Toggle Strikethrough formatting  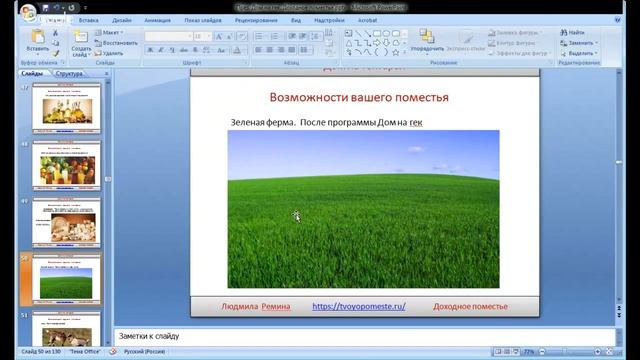[184, 50]
